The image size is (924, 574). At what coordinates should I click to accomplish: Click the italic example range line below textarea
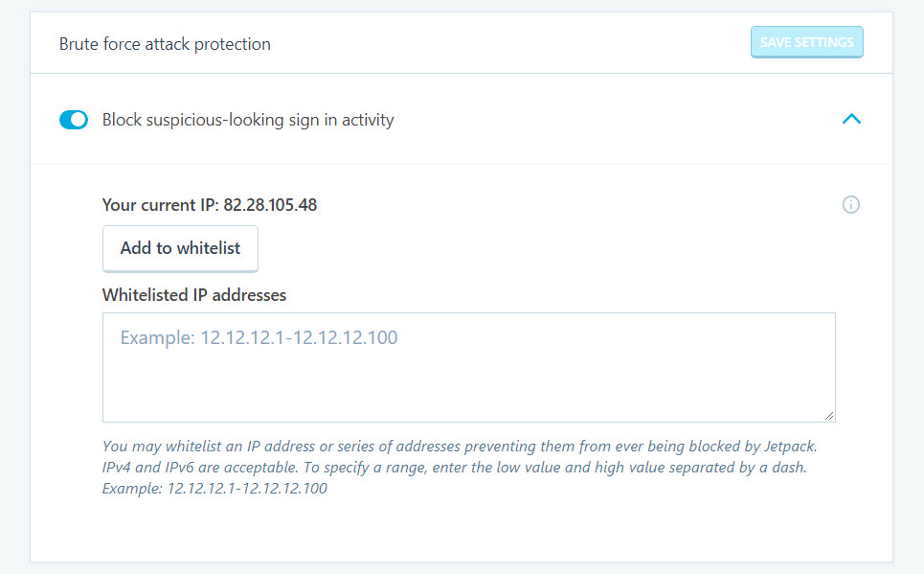pos(214,489)
